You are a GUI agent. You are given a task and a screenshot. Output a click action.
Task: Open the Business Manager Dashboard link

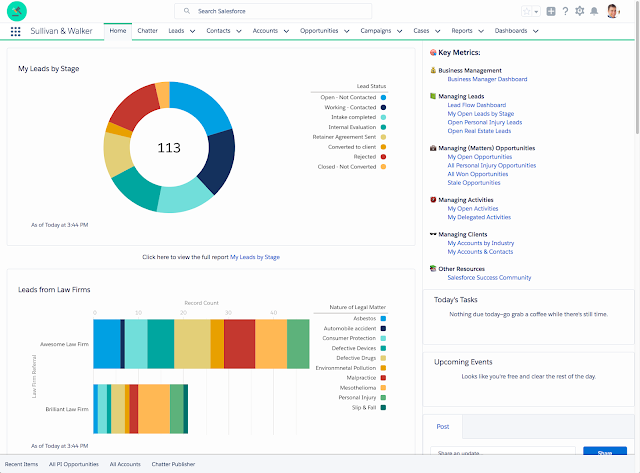click(x=487, y=79)
